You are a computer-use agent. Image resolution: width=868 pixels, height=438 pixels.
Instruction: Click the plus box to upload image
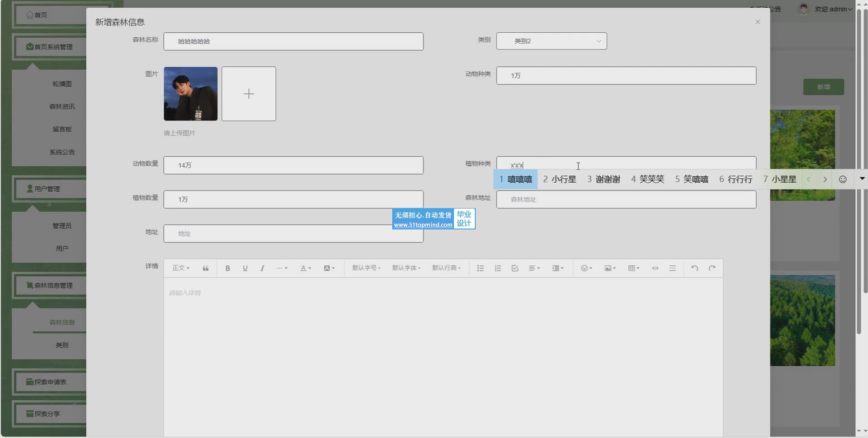249,94
